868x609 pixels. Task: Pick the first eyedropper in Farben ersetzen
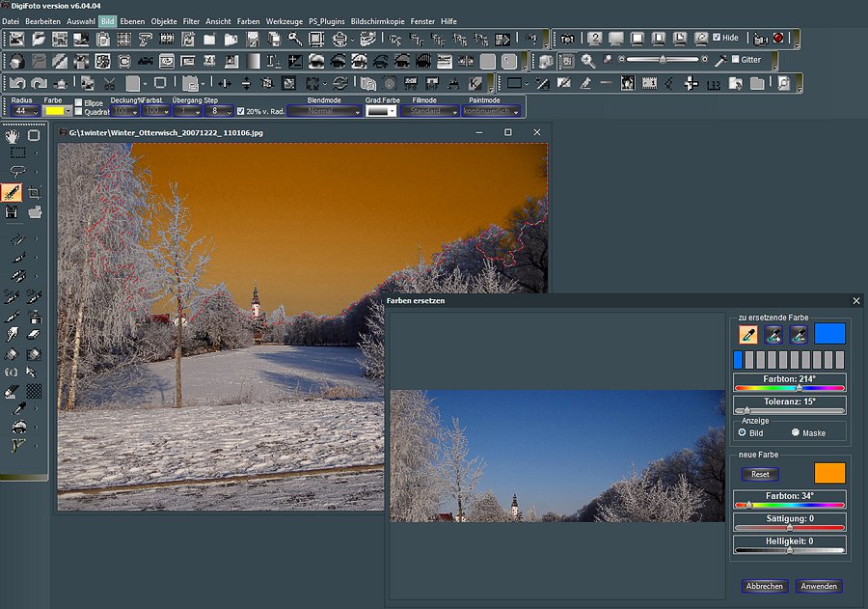point(747,334)
